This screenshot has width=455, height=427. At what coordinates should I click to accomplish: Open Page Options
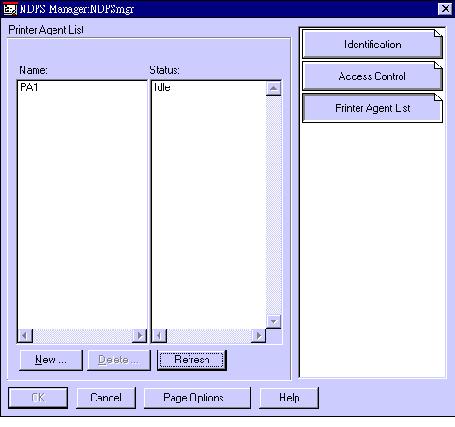(x=197, y=397)
